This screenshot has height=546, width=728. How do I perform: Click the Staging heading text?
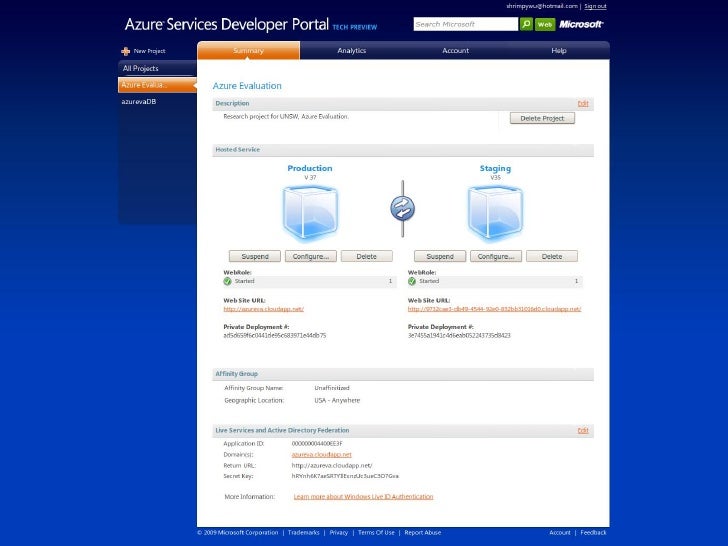495,169
